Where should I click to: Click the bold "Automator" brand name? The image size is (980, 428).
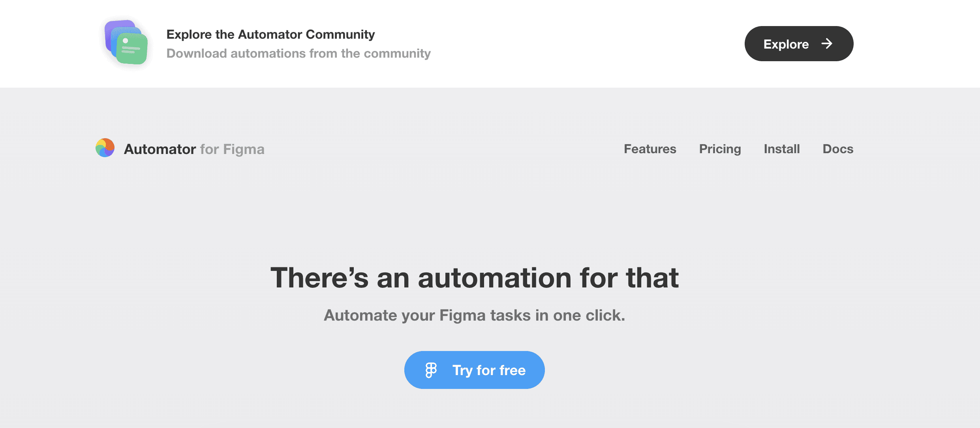[160, 149]
